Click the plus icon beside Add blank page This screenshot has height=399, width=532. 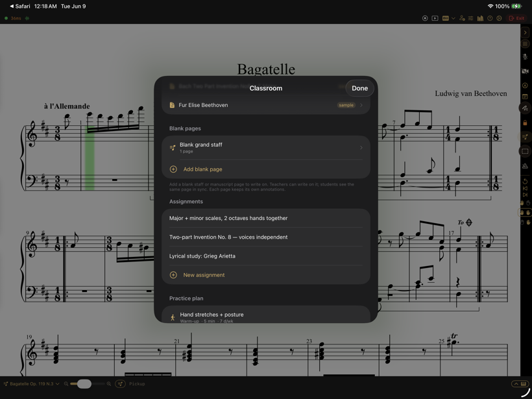tap(173, 169)
